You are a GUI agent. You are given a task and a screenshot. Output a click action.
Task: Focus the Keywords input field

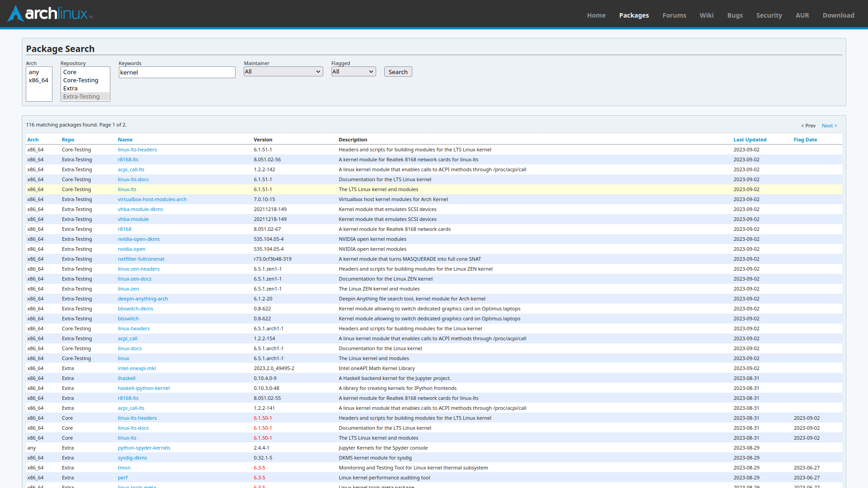(177, 72)
